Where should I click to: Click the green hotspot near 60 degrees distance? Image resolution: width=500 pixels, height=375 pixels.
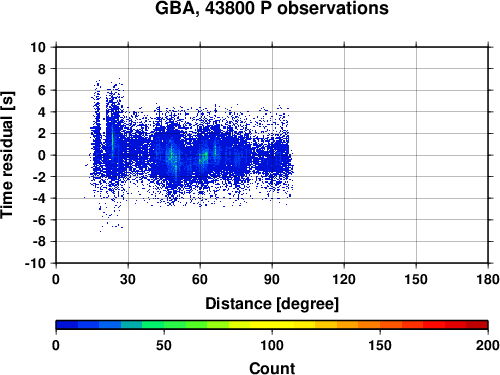tap(204, 157)
